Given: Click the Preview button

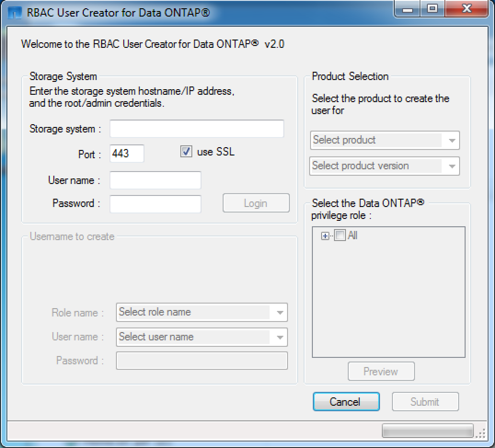Looking at the screenshot, I should click(x=381, y=371).
